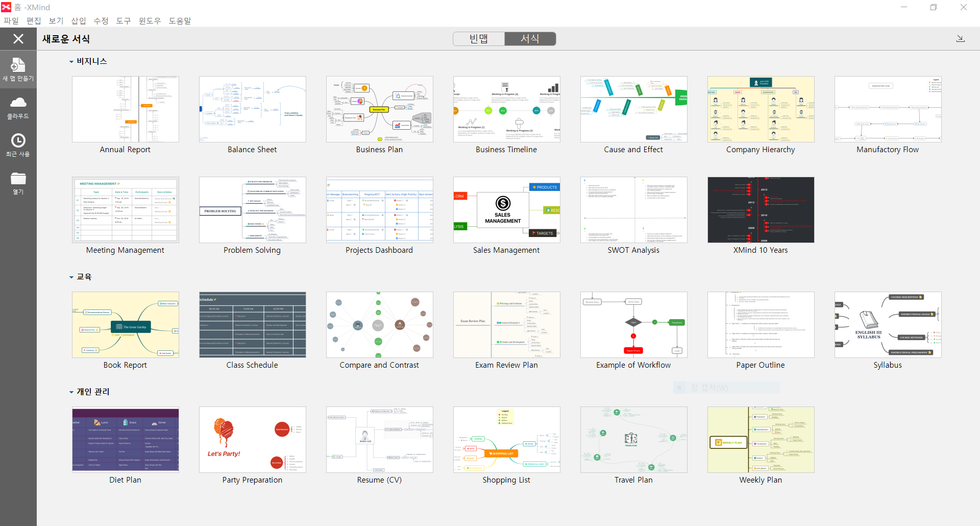Select the SWOT Analysis template thumbnail

(x=633, y=210)
